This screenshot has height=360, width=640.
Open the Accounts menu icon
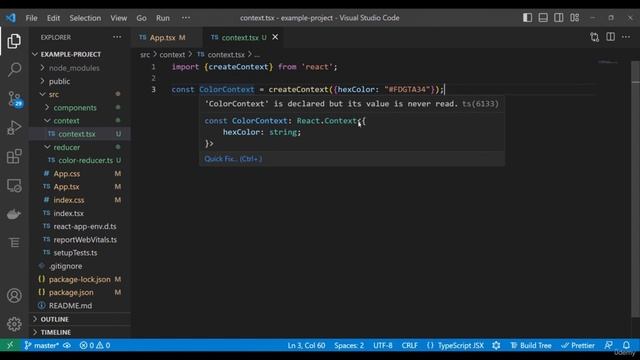click(14, 296)
